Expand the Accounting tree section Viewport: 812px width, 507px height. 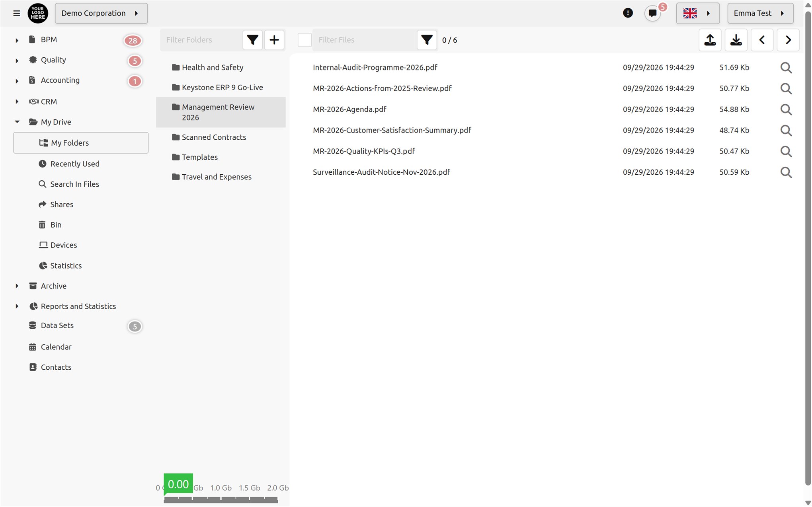[17, 81]
